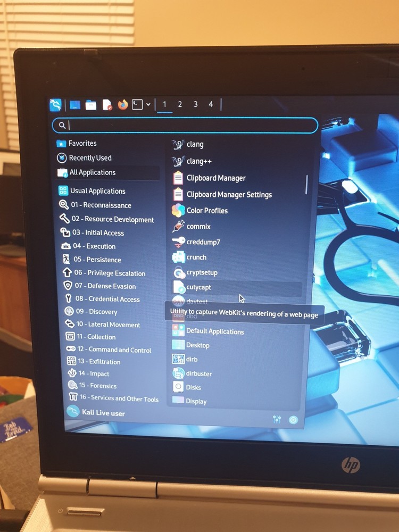Expand the terminal dropdown arrow
This screenshot has height=532, width=399.
click(x=148, y=104)
